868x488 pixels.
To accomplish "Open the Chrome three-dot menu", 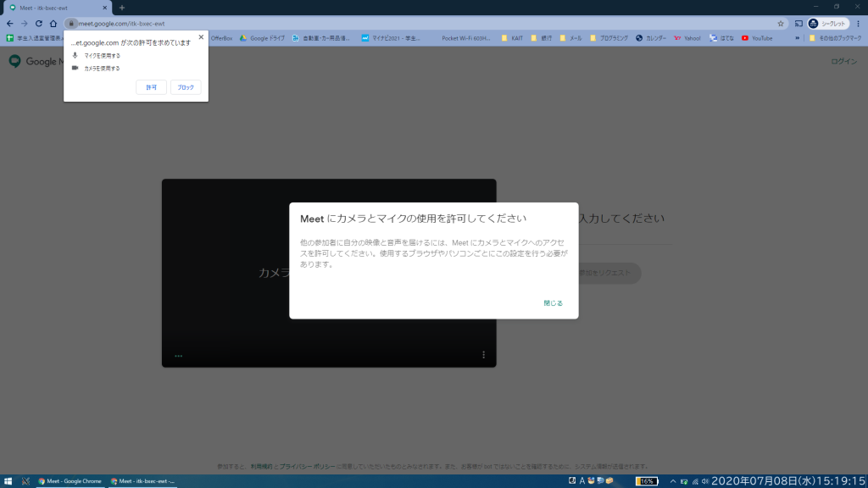I will 858,23.
